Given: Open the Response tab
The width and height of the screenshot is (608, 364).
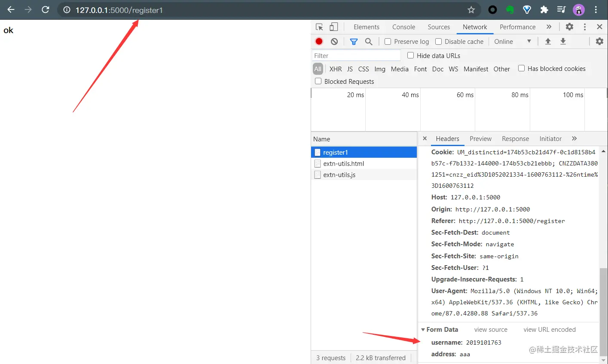Looking at the screenshot, I should (515, 138).
